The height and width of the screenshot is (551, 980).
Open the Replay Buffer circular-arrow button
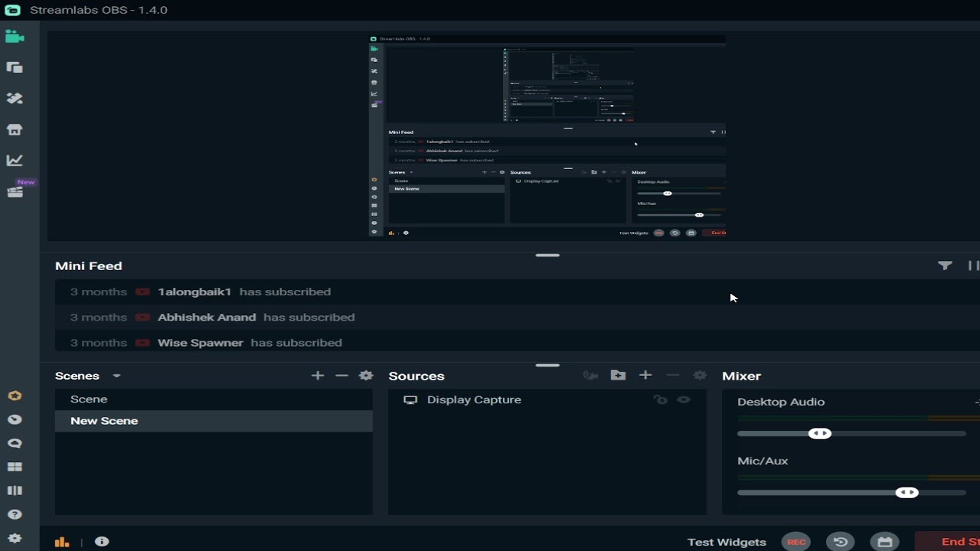tap(841, 542)
